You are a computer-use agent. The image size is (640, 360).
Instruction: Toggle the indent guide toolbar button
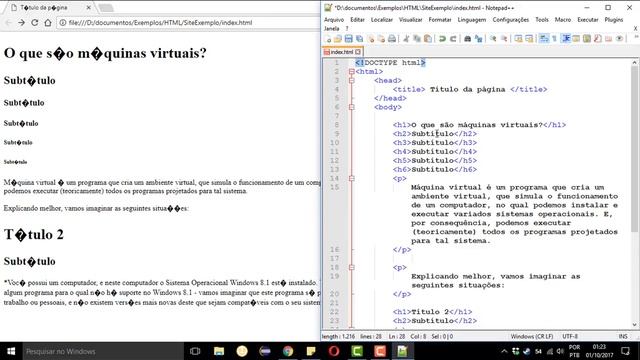pos(566,39)
